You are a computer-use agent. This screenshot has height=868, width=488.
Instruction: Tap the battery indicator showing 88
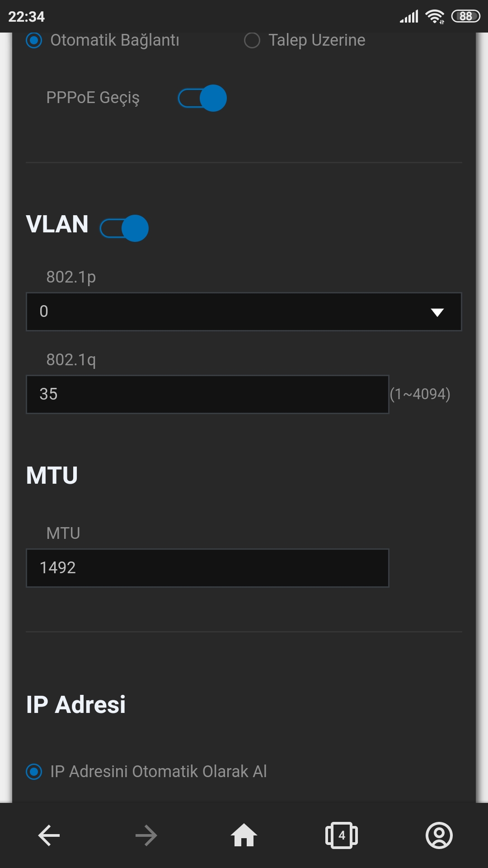(x=465, y=17)
